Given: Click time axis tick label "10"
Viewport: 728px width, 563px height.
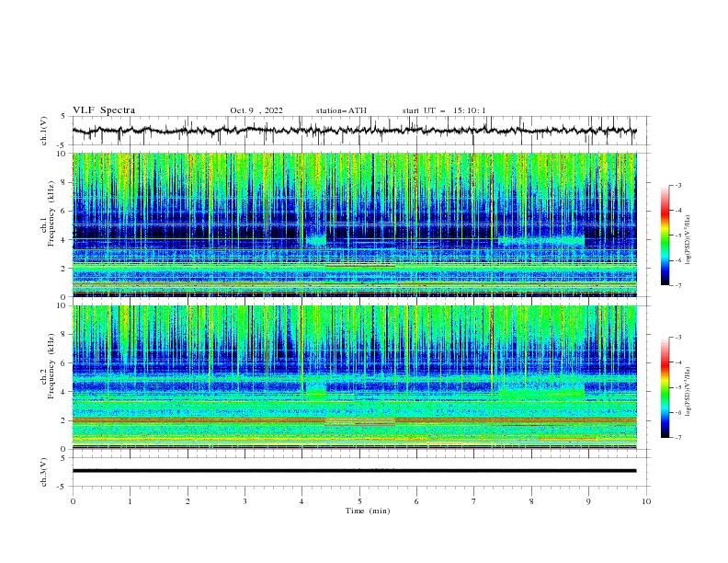Looking at the screenshot, I should (646, 501).
